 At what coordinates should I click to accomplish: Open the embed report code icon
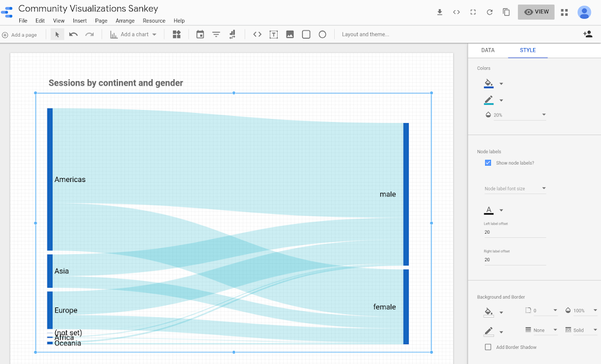456,12
